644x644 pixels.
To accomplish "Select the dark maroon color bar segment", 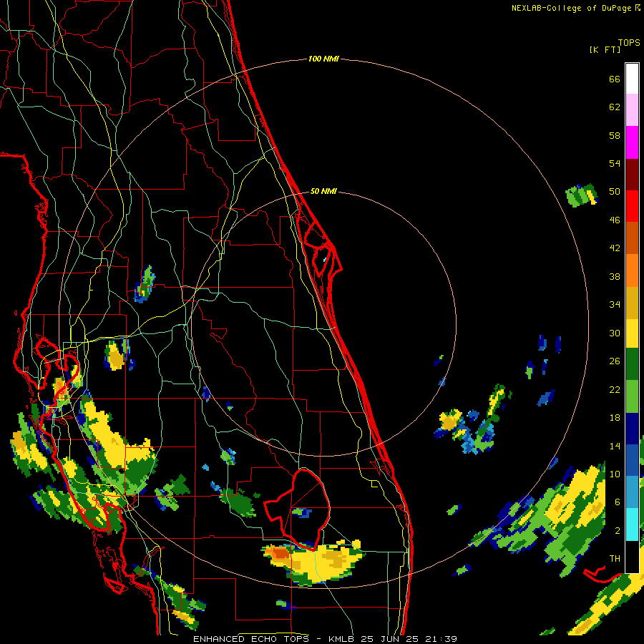I will click(632, 175).
